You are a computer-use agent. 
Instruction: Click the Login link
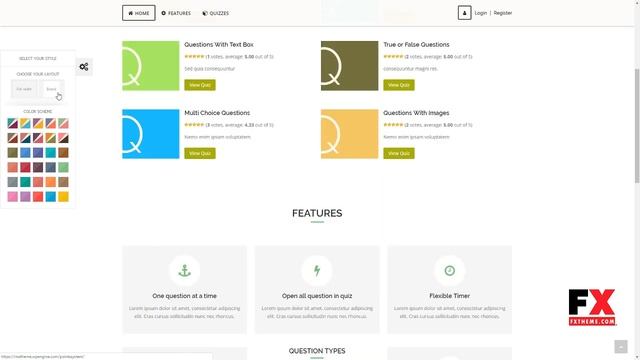click(481, 13)
